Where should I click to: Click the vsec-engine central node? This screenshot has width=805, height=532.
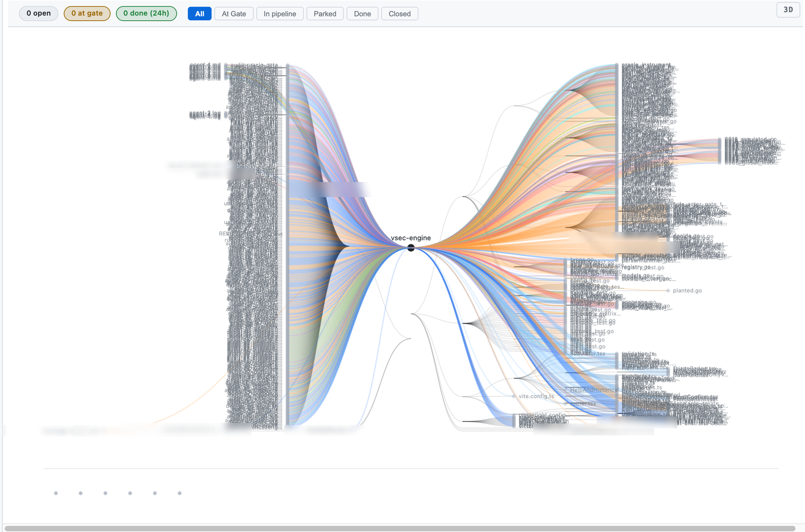click(x=411, y=248)
